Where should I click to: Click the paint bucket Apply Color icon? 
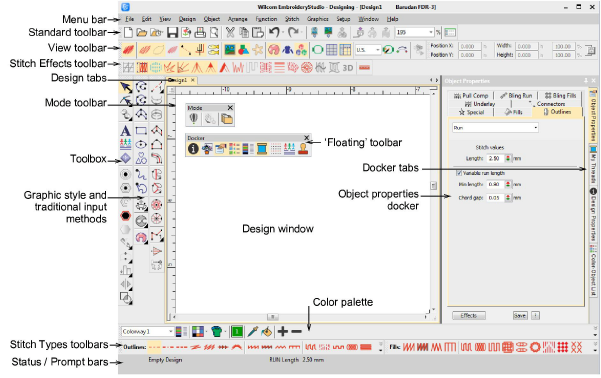(x=266, y=332)
